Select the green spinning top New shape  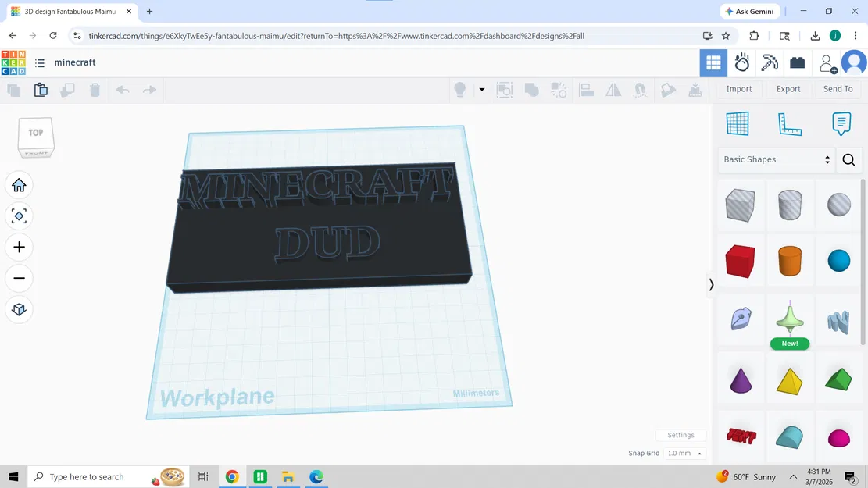pyautogui.click(x=789, y=319)
